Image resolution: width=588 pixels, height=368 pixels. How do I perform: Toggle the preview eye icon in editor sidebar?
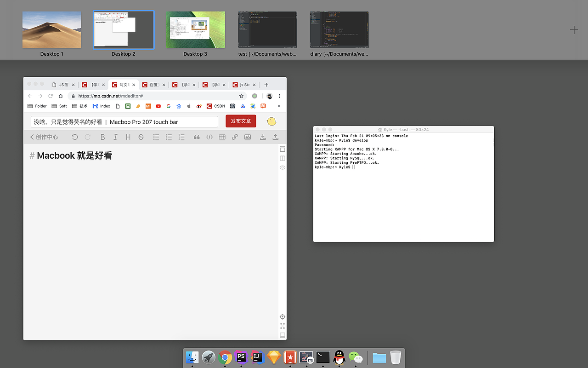[283, 167]
